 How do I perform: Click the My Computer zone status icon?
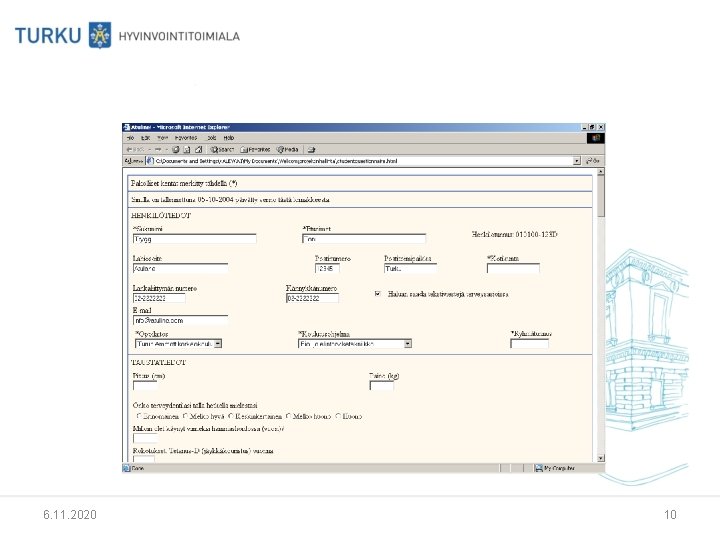tap(539, 468)
